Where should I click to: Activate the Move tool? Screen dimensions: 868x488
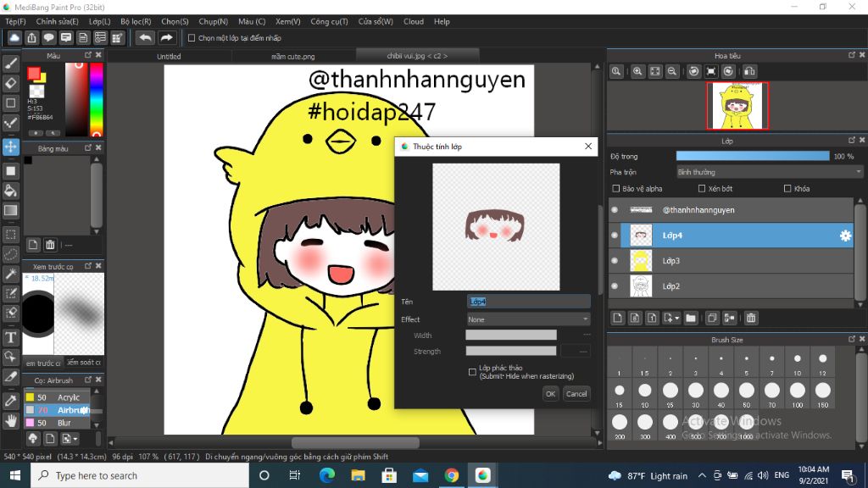10,147
